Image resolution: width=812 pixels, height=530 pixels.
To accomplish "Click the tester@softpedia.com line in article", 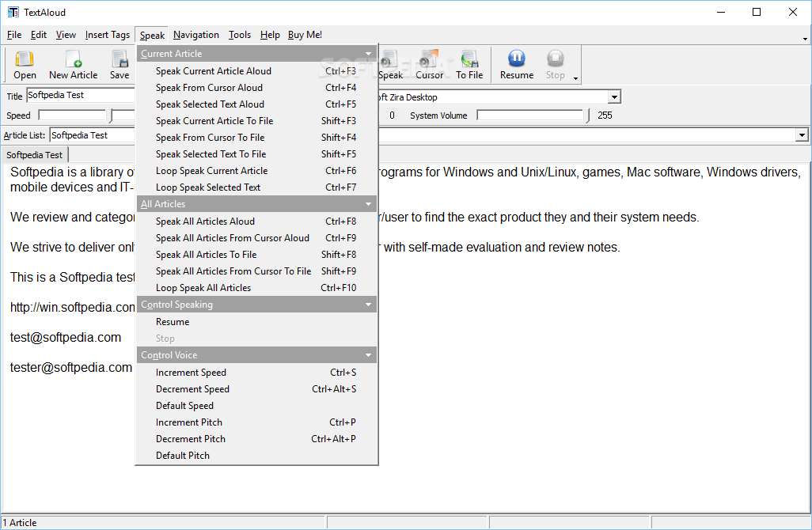I will 71,368.
